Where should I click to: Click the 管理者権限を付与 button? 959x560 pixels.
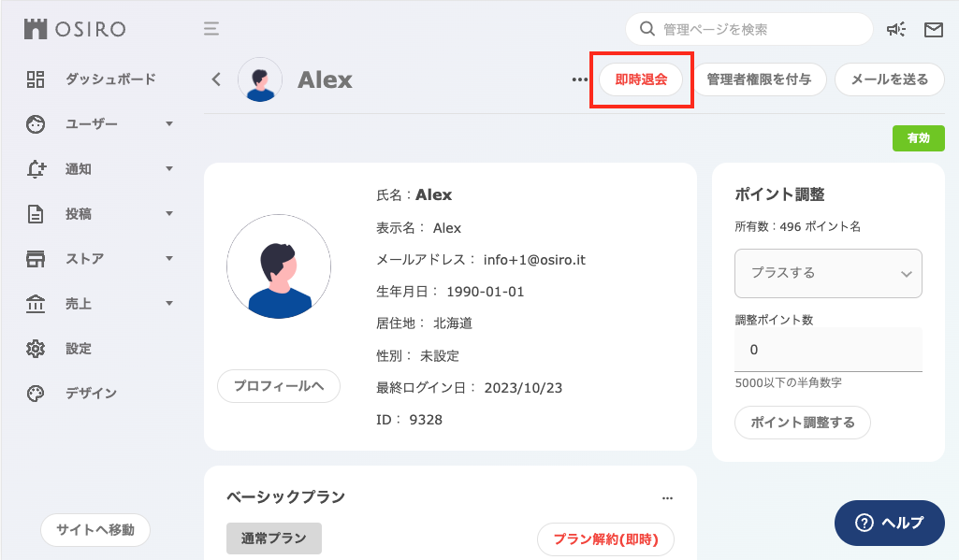[759, 79]
